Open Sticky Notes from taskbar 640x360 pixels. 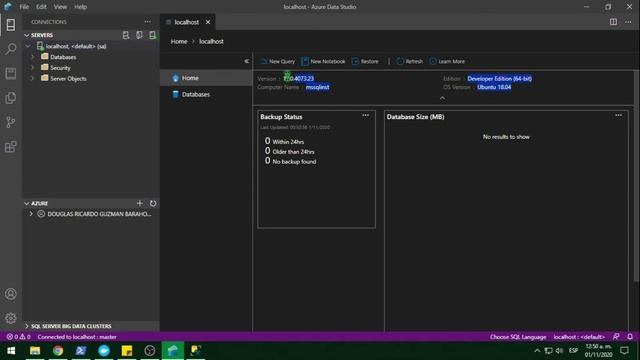(127, 351)
